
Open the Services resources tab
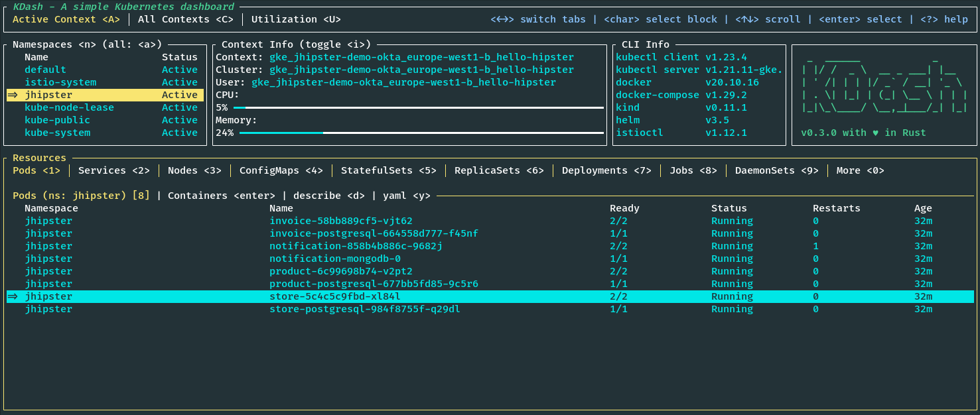114,170
